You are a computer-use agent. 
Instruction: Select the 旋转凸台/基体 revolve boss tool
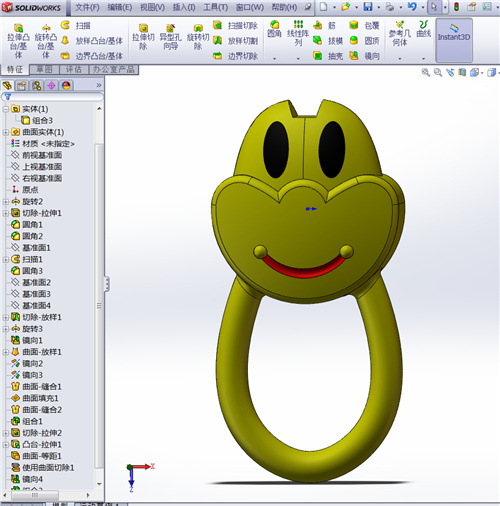point(46,41)
